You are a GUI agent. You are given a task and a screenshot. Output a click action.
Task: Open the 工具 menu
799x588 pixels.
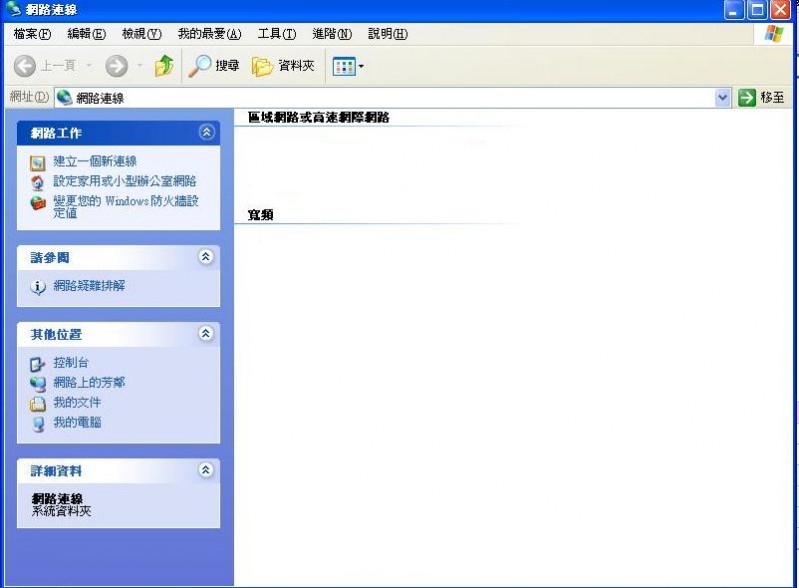276,34
